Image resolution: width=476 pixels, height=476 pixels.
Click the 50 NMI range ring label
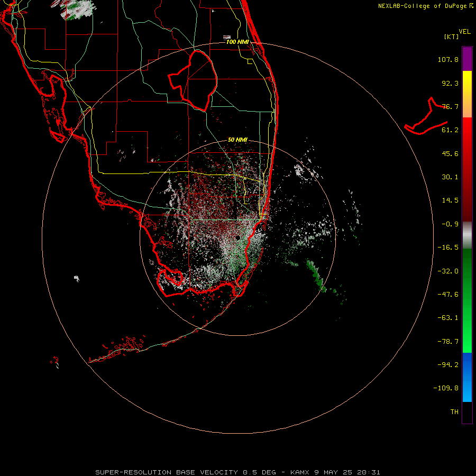[237, 140]
